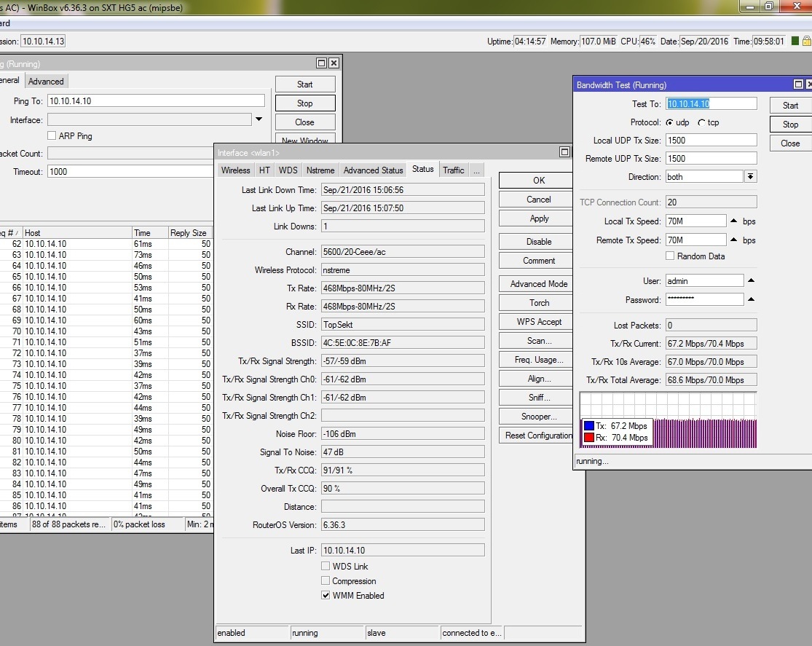Viewport: 812px width, 646px height.
Task: Sort ping results by Time column
Action: point(150,232)
